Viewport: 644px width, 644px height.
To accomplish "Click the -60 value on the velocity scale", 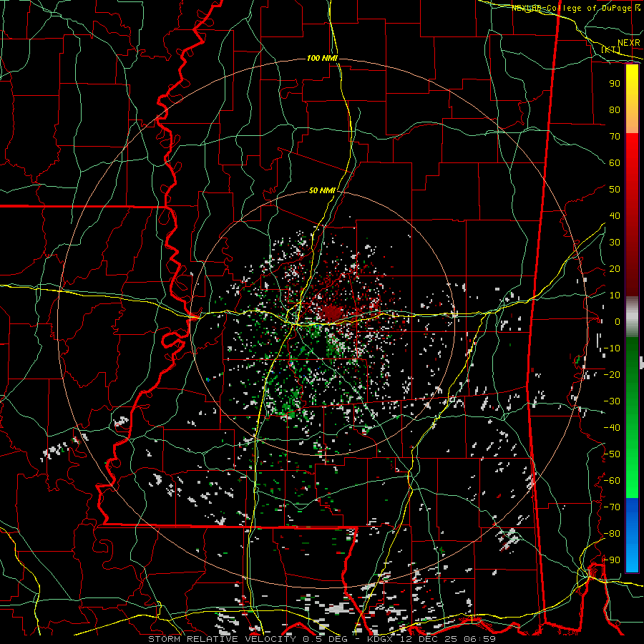I will coord(613,481).
